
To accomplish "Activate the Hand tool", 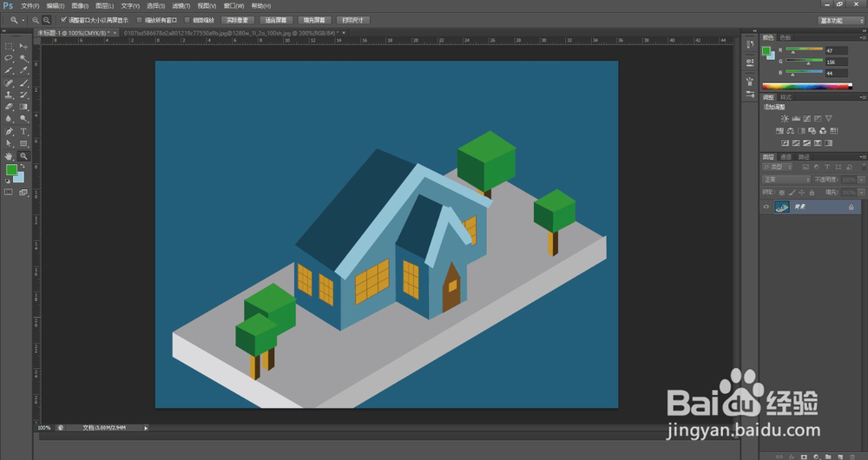I will point(9,156).
